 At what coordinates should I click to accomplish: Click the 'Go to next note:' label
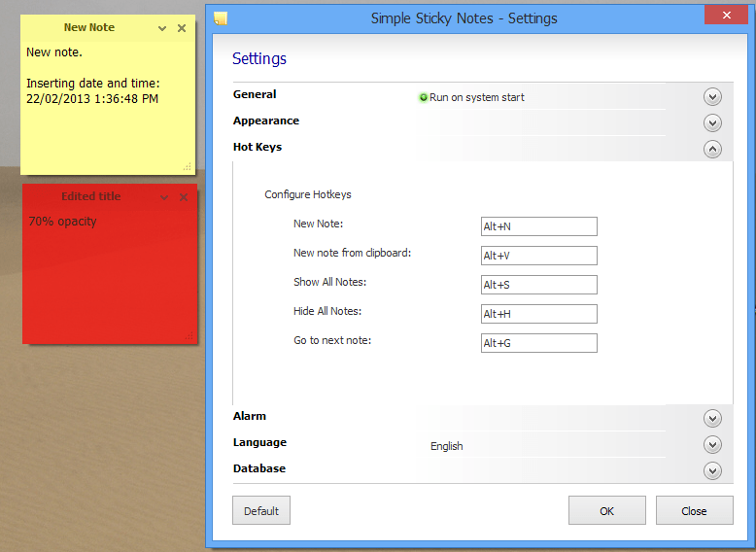(x=332, y=340)
